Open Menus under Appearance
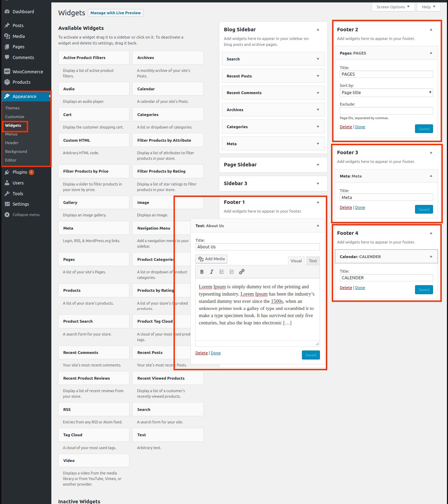This screenshot has width=448, height=504. click(11, 134)
